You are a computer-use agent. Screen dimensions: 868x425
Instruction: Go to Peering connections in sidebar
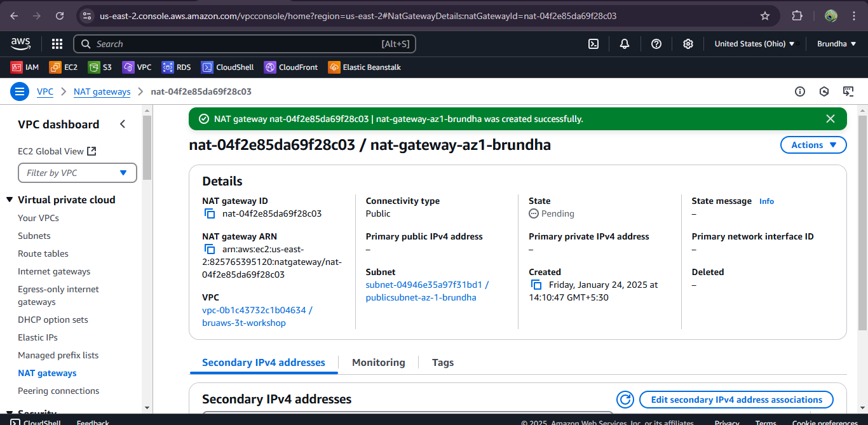point(58,391)
